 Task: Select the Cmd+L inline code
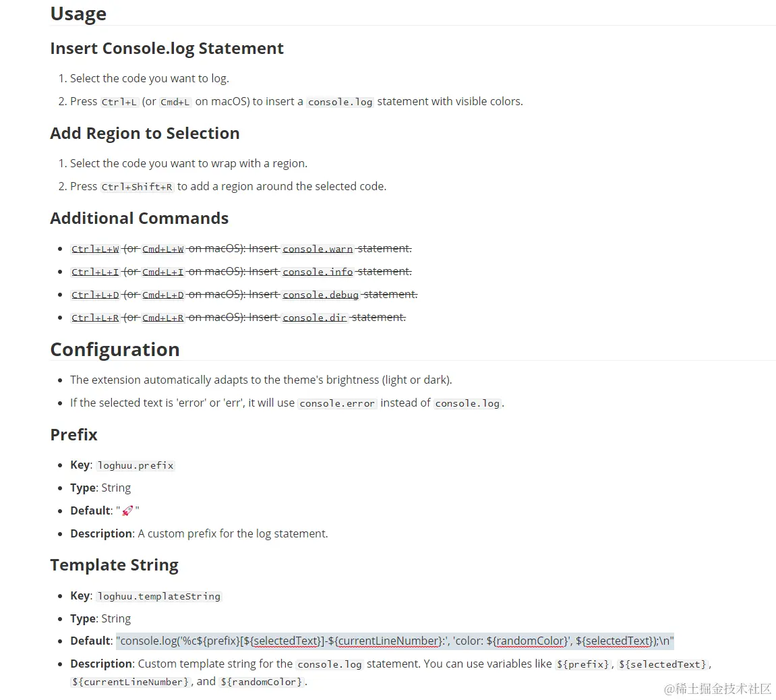[x=175, y=102]
